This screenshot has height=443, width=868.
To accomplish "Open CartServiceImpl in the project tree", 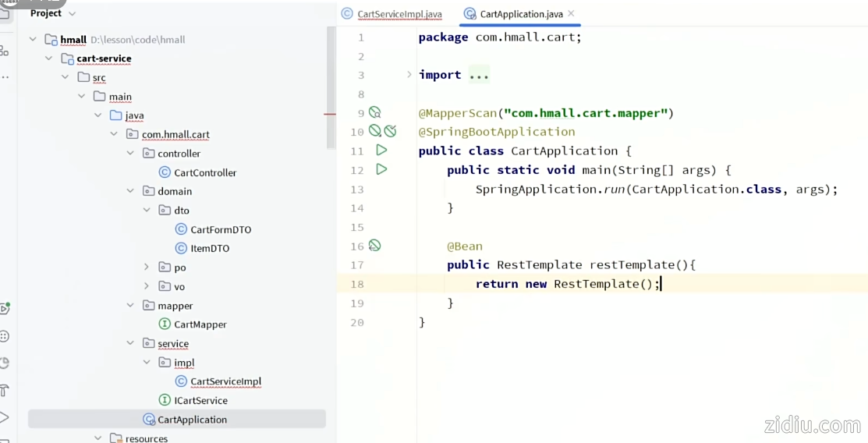I will pyautogui.click(x=225, y=381).
